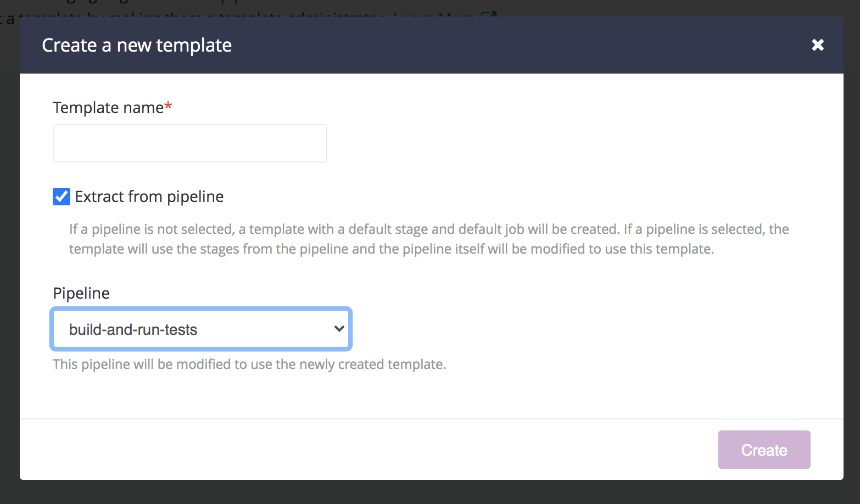Click the Pipeline field label
Screen dimensions: 860x504
click(81, 293)
